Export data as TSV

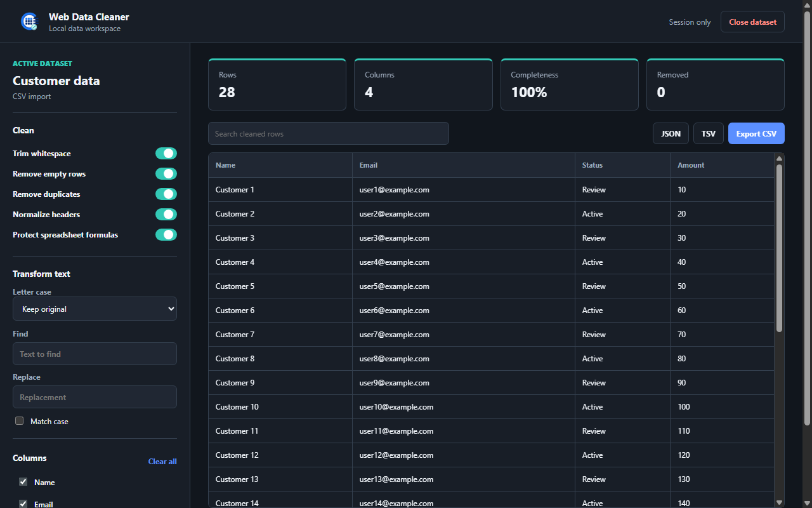(708, 133)
